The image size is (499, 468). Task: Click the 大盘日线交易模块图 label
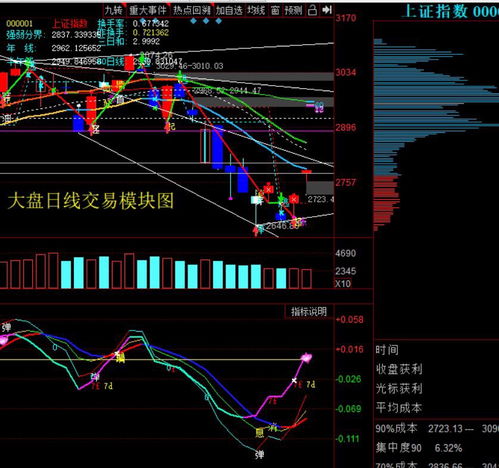tap(91, 201)
